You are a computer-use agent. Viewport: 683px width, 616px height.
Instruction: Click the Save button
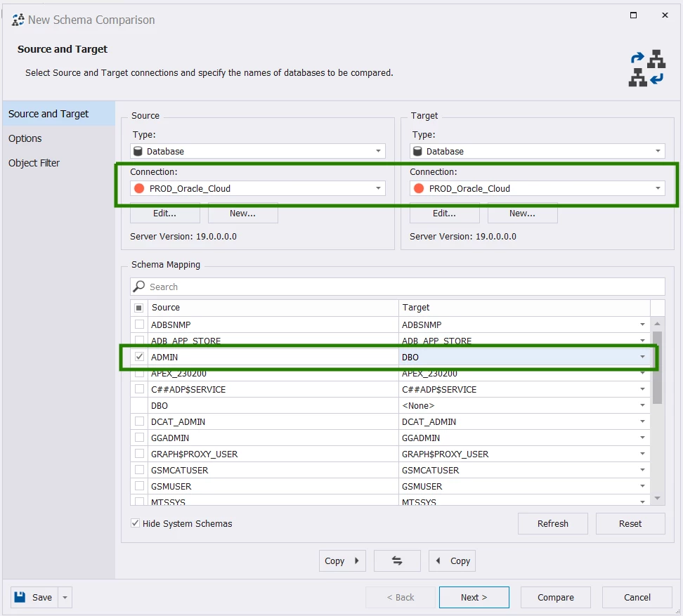[x=35, y=597]
